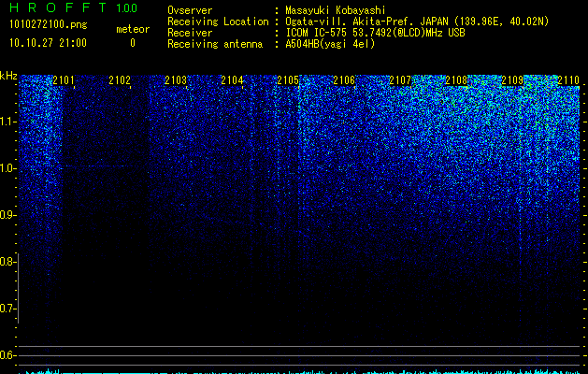Click the HROFFT 1.0.0 title text
The height and width of the screenshot is (374, 588).
pos(74,7)
